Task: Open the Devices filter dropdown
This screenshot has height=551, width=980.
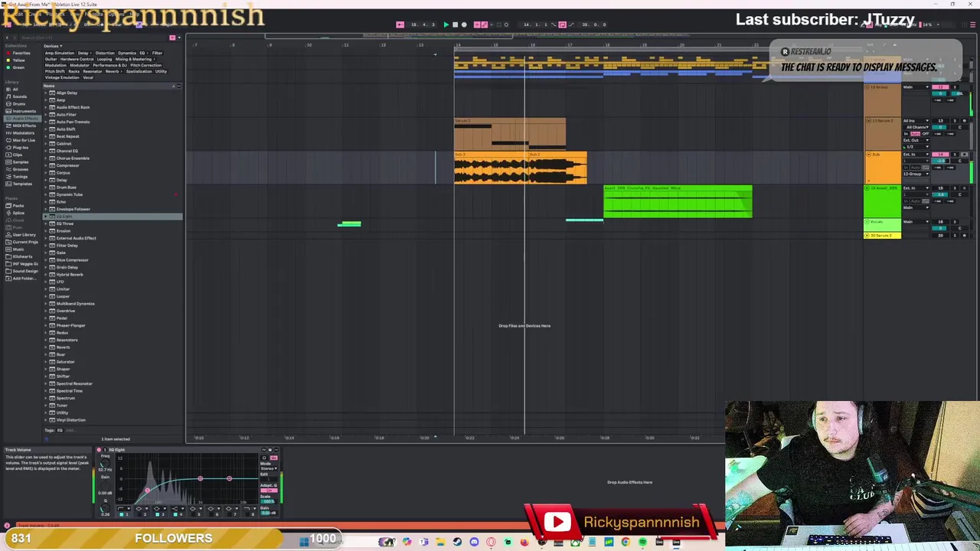Action: click(53, 46)
